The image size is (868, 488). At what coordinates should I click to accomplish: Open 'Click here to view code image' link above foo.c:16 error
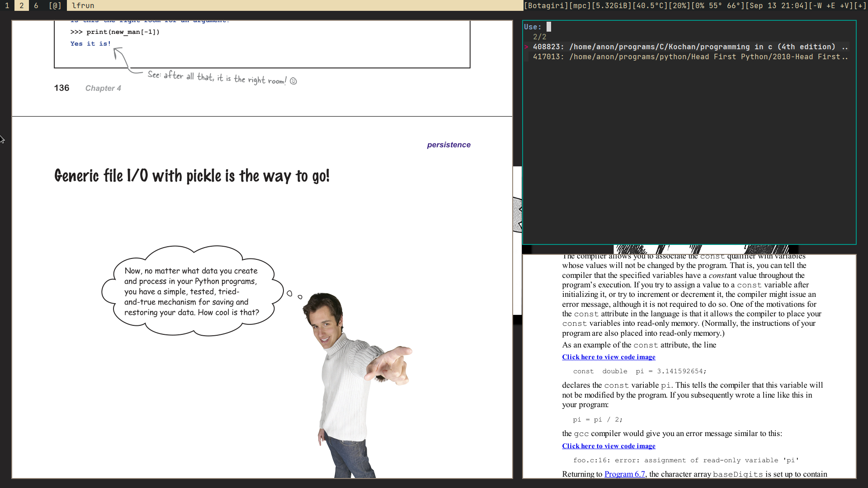(609, 446)
